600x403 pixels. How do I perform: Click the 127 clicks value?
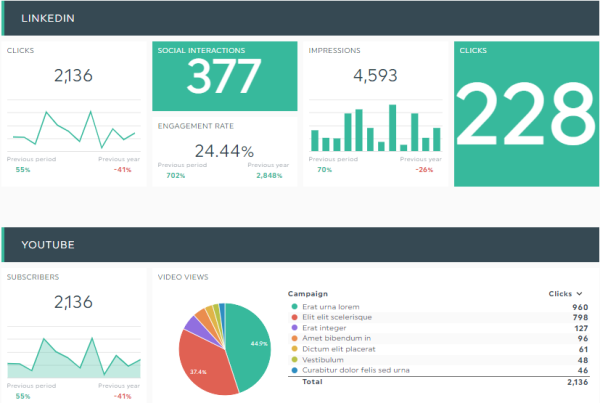pos(581,328)
